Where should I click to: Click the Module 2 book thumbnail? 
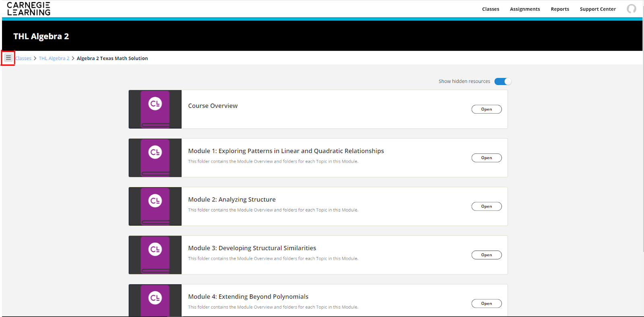point(155,206)
